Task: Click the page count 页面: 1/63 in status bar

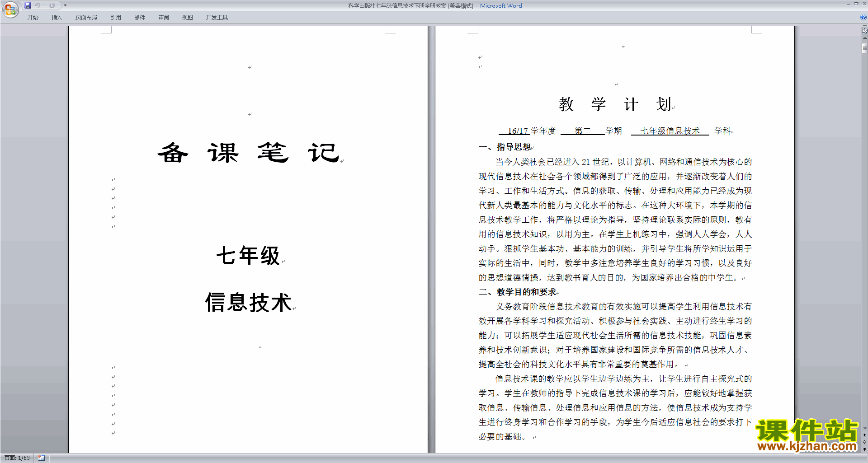Action: pyautogui.click(x=17, y=458)
